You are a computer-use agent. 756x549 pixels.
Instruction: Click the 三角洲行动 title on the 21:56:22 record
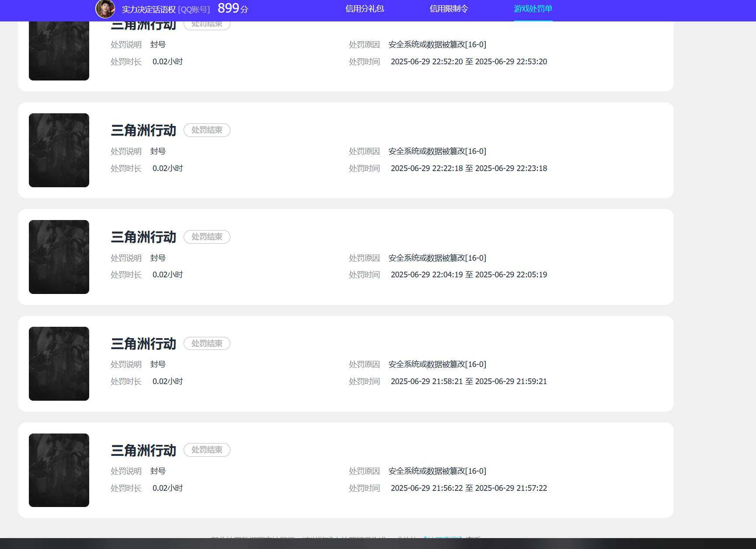(143, 450)
